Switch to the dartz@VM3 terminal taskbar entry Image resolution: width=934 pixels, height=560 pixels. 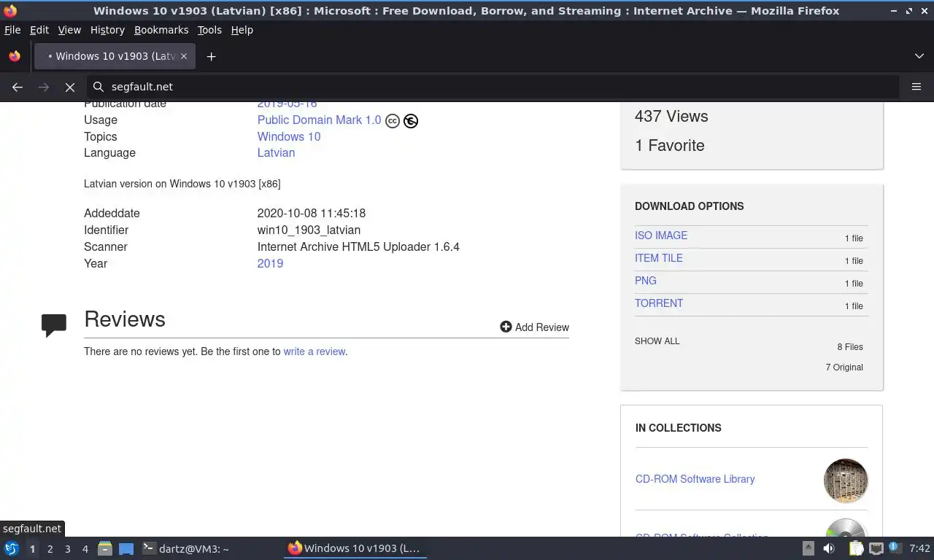186,548
